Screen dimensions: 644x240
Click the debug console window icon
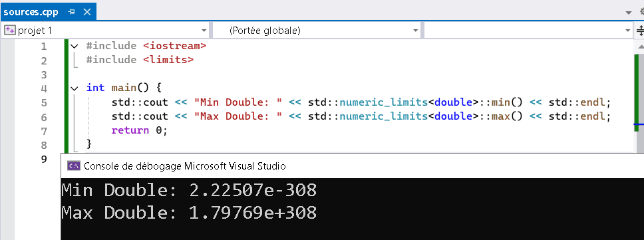[74, 166]
